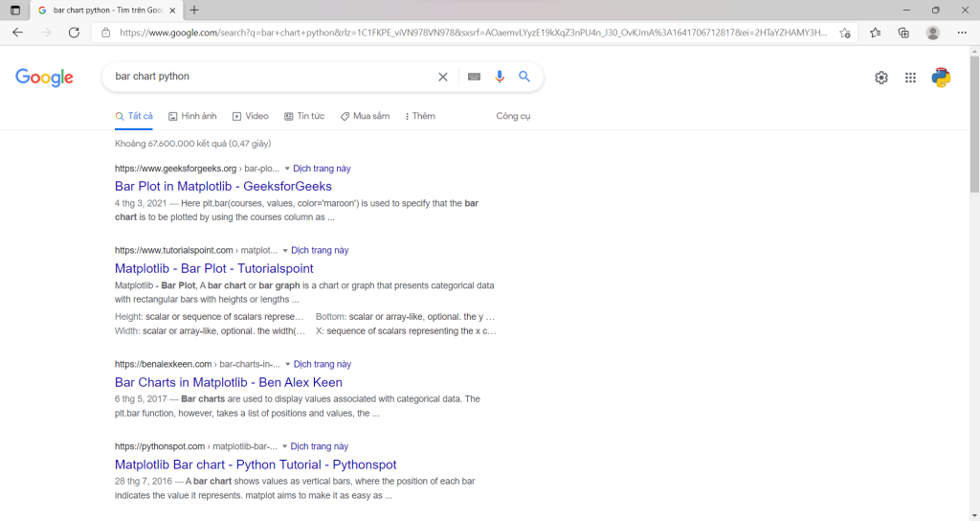Submit search with magnifier icon
Viewport: 980px width, 521px height.
(524, 77)
